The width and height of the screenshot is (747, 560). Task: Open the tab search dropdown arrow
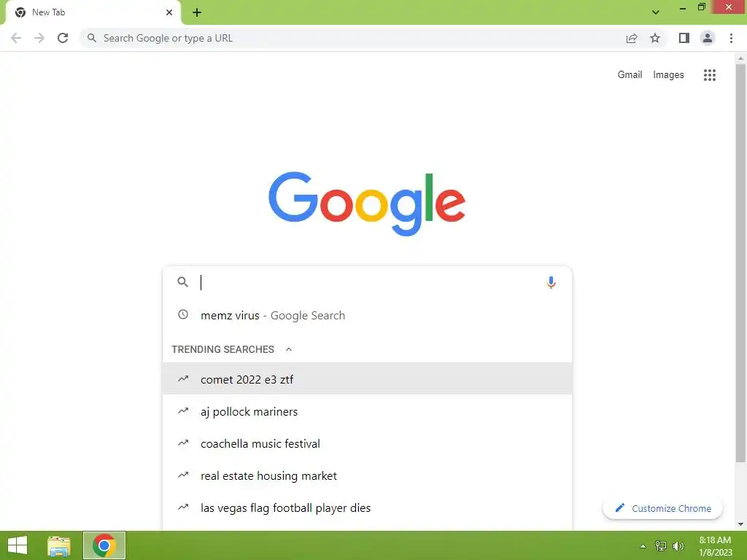(656, 12)
